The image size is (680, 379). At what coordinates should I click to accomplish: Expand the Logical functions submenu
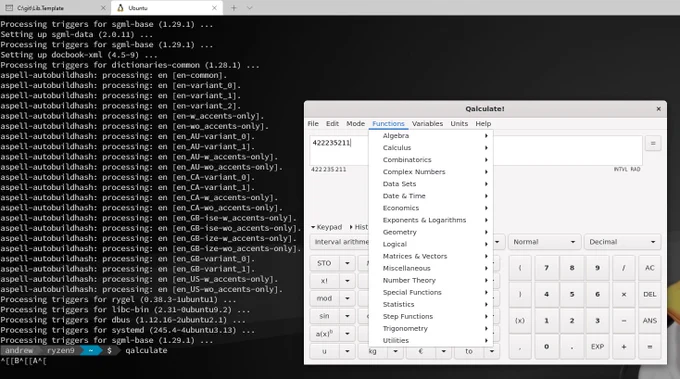coord(431,244)
